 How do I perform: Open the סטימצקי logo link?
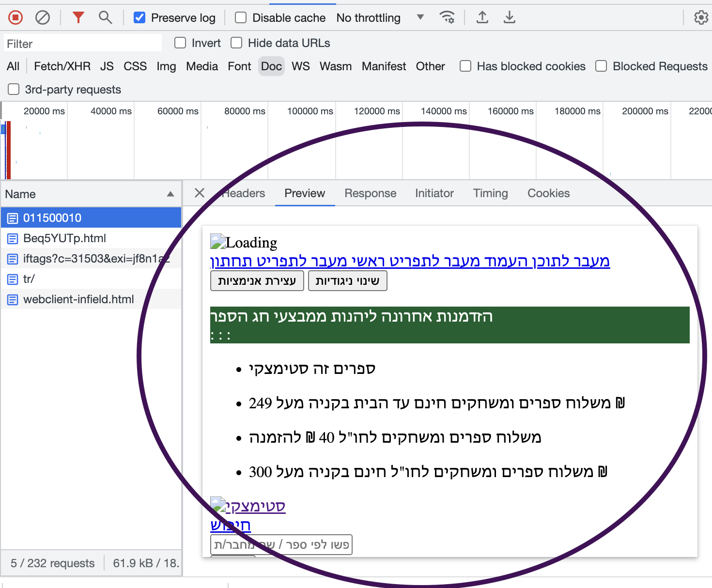pyautogui.click(x=248, y=506)
